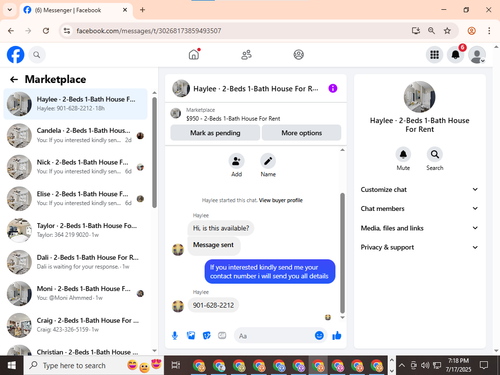The width and height of the screenshot is (500, 375).
Task: Open Task View on the taskbar
Action: (176, 365)
